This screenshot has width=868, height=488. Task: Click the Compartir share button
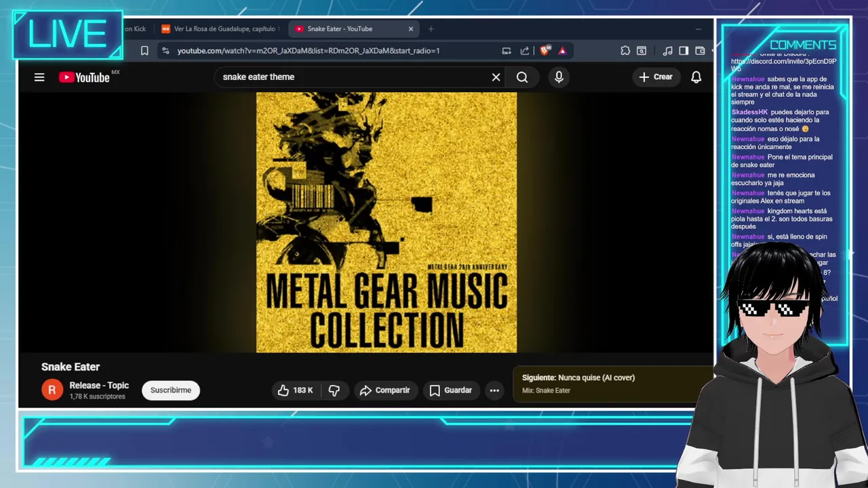pos(384,390)
